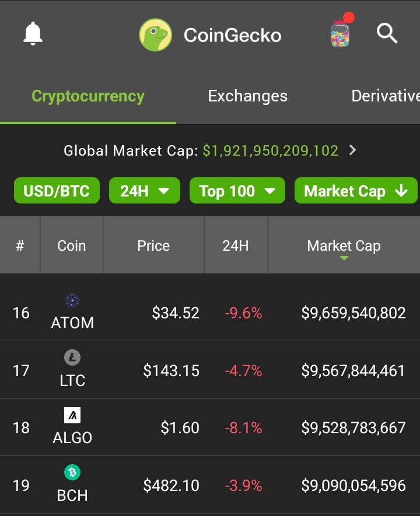Tap the ATOM Cosmos coin icon
This screenshot has height=516, width=420.
(72, 300)
